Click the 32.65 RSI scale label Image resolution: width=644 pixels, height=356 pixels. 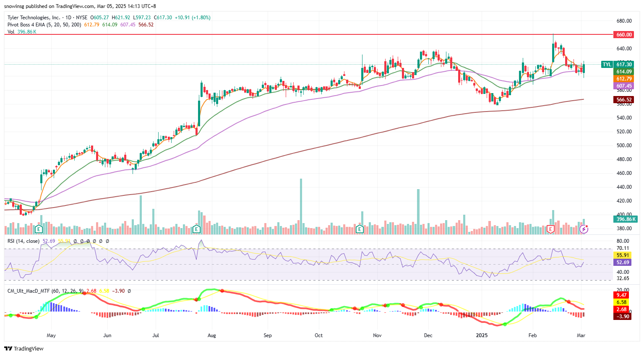pos(623,278)
